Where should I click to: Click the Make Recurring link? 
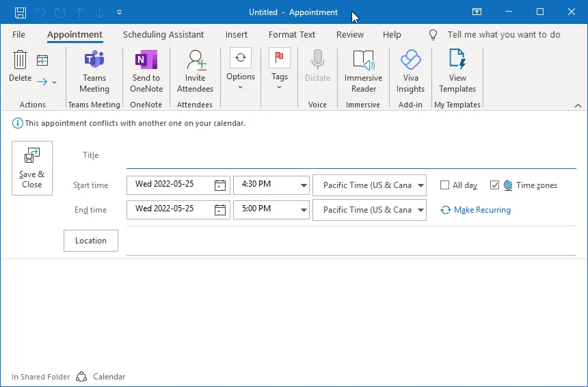(475, 210)
